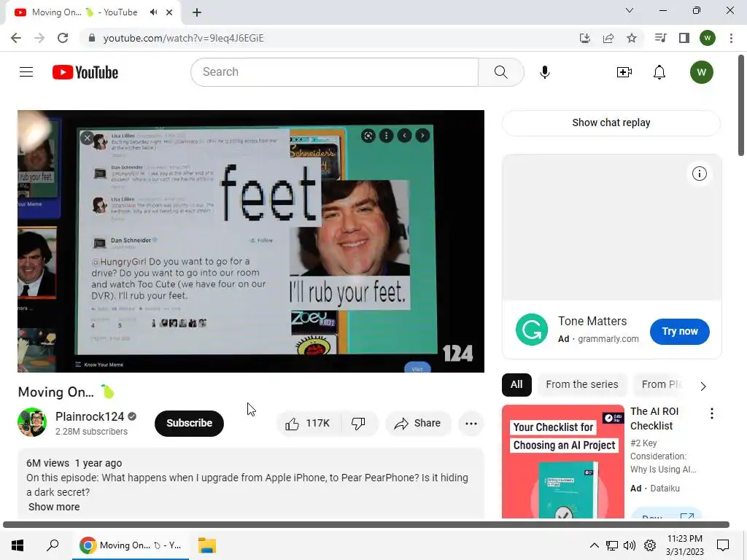Start voice search with the microphone
This screenshot has width=747, height=560.
point(544,72)
